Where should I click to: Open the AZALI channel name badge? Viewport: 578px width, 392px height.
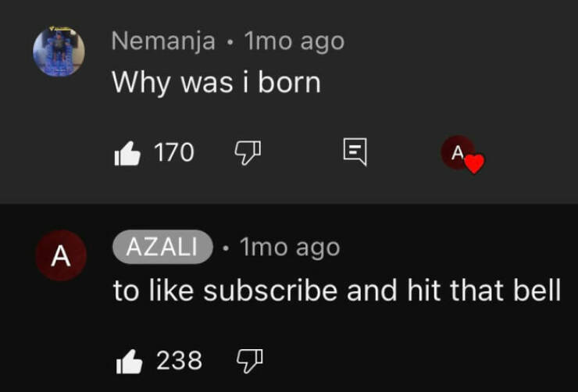point(163,248)
